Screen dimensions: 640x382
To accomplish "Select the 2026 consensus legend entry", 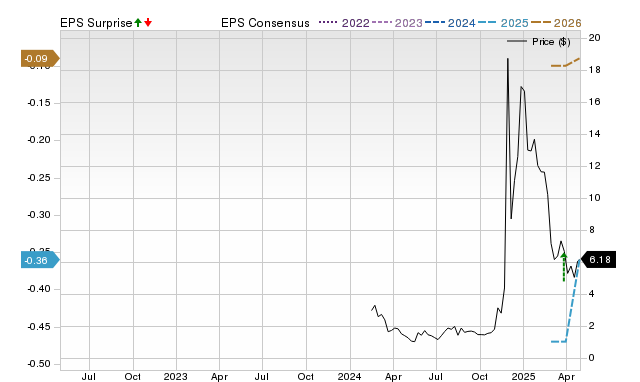I will (x=556, y=23).
